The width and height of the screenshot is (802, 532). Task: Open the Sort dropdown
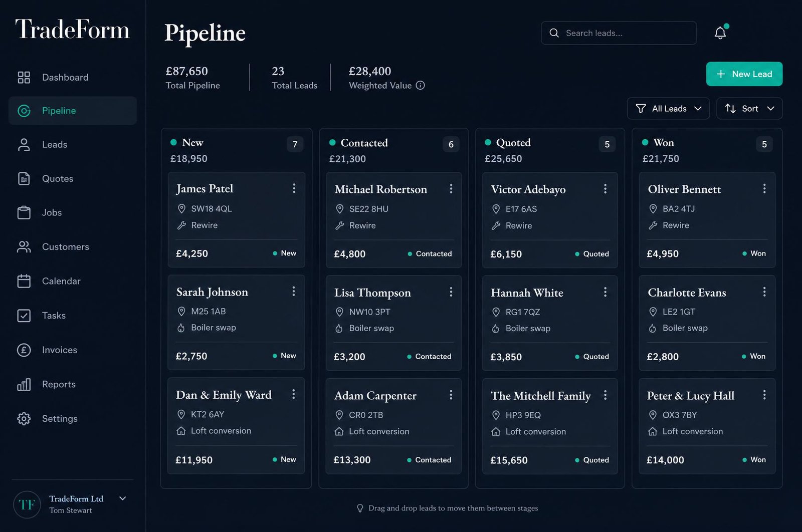pos(749,108)
